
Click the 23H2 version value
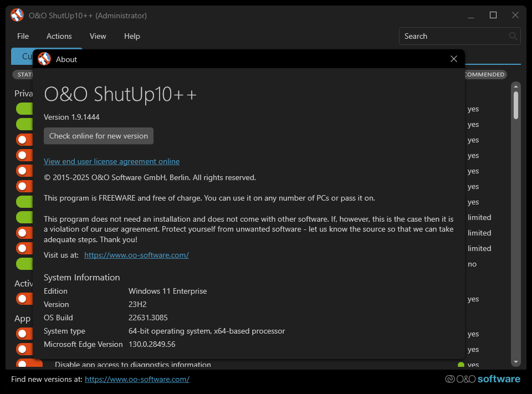point(137,304)
